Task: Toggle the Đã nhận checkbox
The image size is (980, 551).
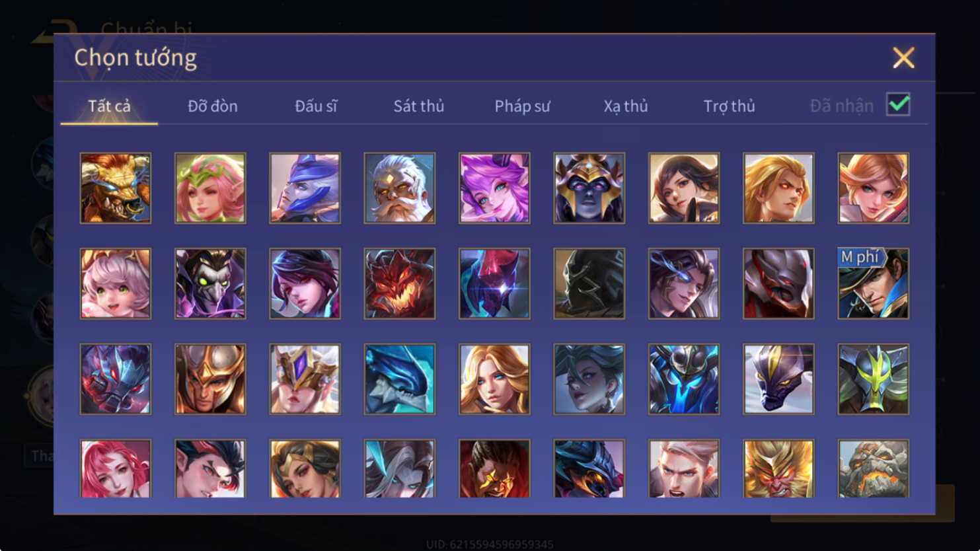Action: (x=899, y=104)
